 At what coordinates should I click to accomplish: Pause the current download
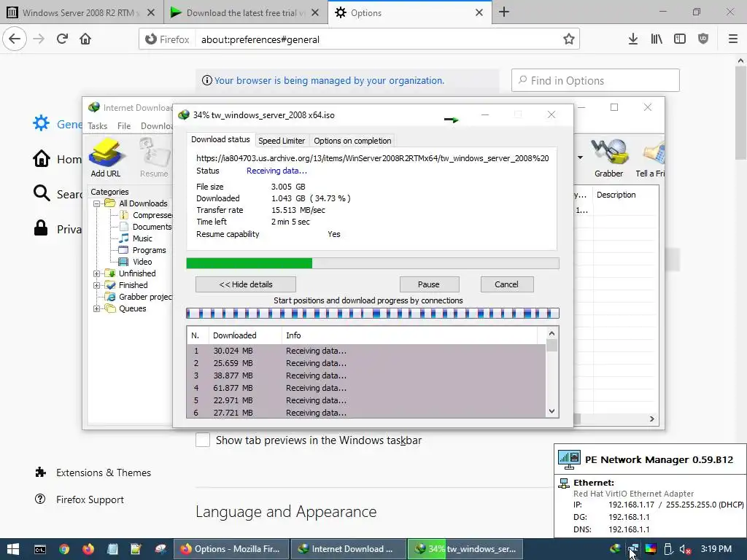point(429,284)
